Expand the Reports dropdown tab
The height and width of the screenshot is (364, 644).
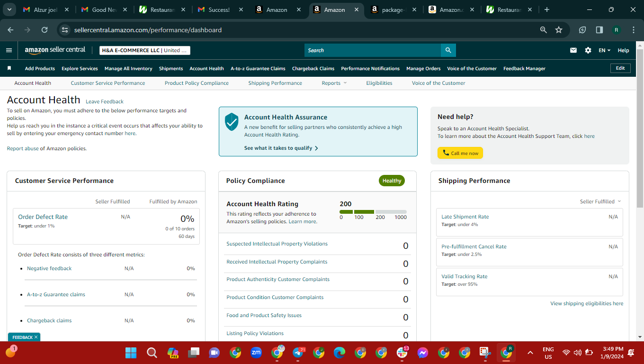[334, 83]
